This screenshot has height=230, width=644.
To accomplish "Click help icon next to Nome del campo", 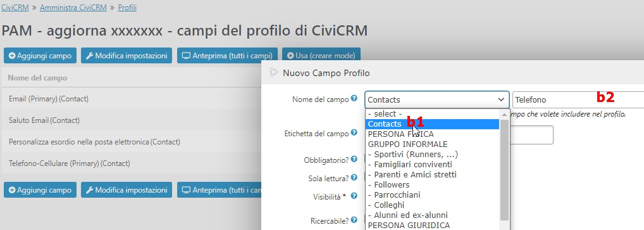I will coord(354,99).
